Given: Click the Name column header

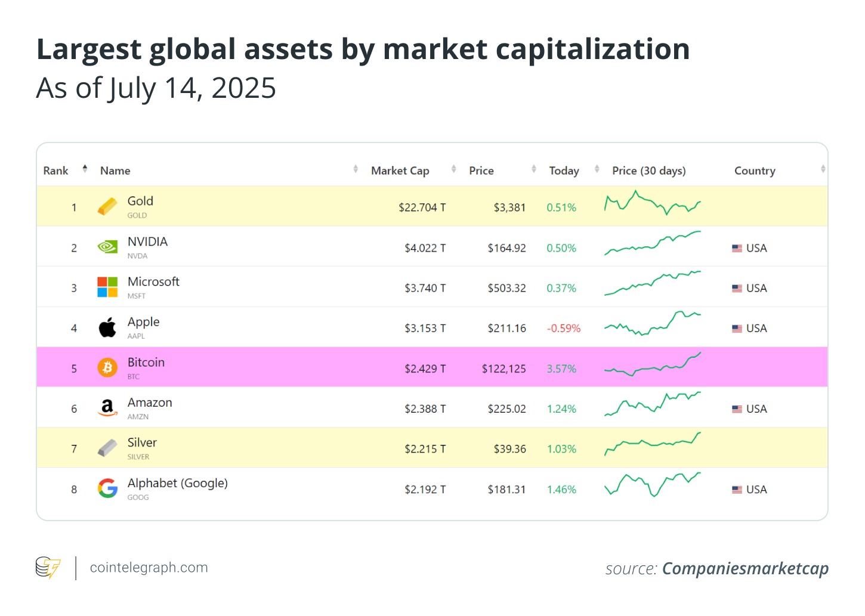Looking at the screenshot, I should coord(115,171).
